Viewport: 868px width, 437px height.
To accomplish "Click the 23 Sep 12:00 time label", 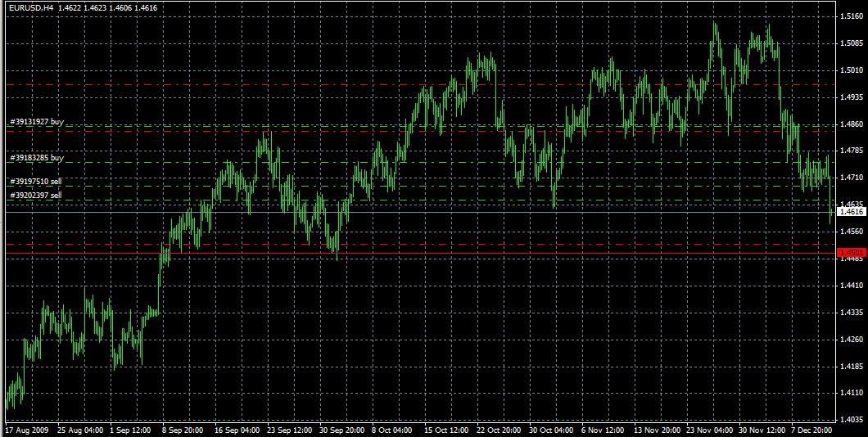I will point(289,430).
